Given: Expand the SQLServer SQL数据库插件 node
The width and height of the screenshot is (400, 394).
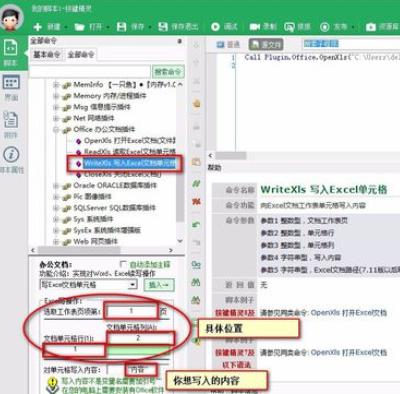Looking at the screenshot, I should point(56,208).
